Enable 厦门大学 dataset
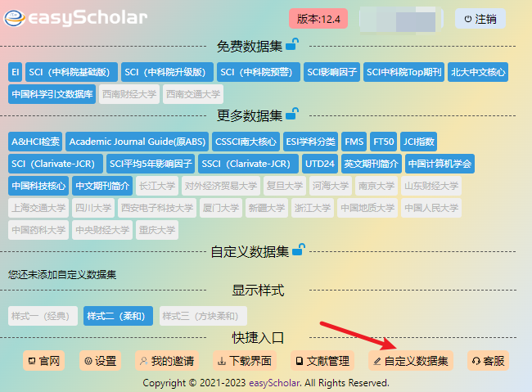532x392 pixels. point(221,208)
